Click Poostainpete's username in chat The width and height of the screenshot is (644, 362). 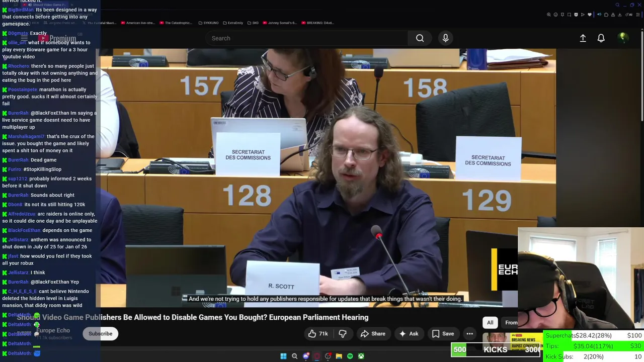23,89
